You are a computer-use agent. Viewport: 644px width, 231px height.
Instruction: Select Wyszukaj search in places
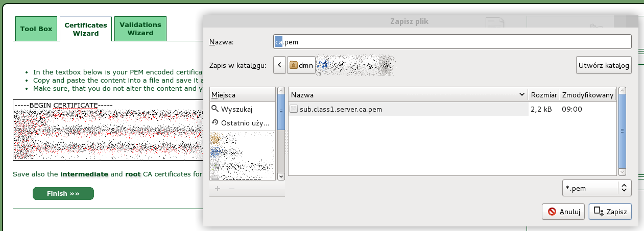point(236,109)
